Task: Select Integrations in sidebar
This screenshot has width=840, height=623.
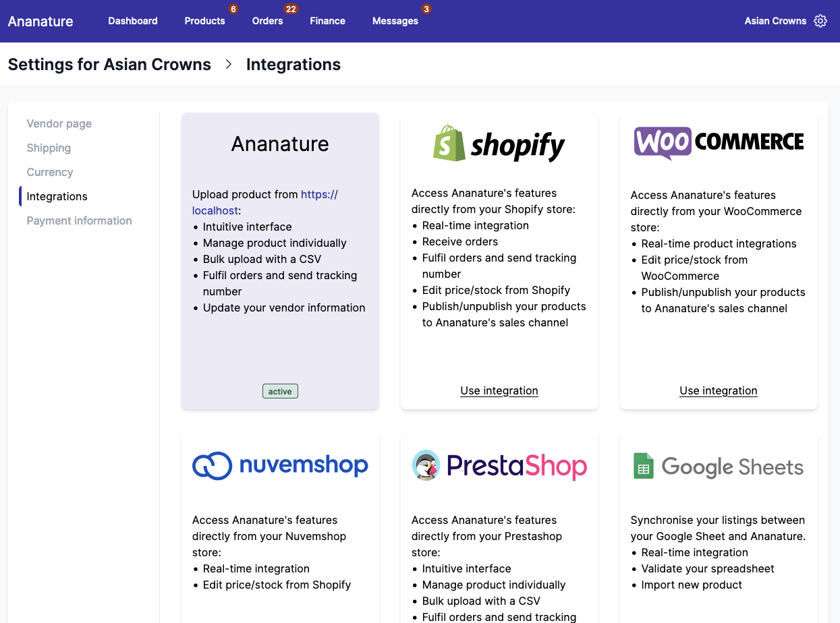Action: (x=57, y=196)
